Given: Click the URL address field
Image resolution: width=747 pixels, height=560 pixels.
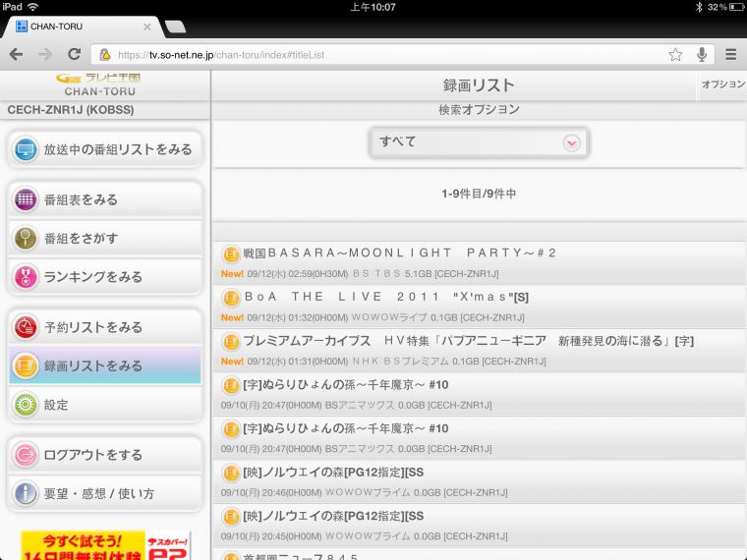Looking at the screenshot, I should click(x=403, y=55).
